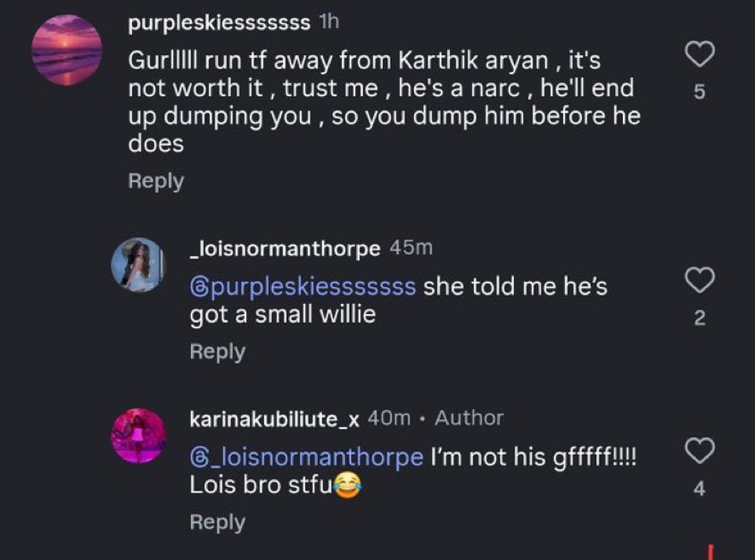This screenshot has height=560, width=755.
Task: Tap the heart on _loisnormanthorpe's reply
Action: tap(700, 281)
